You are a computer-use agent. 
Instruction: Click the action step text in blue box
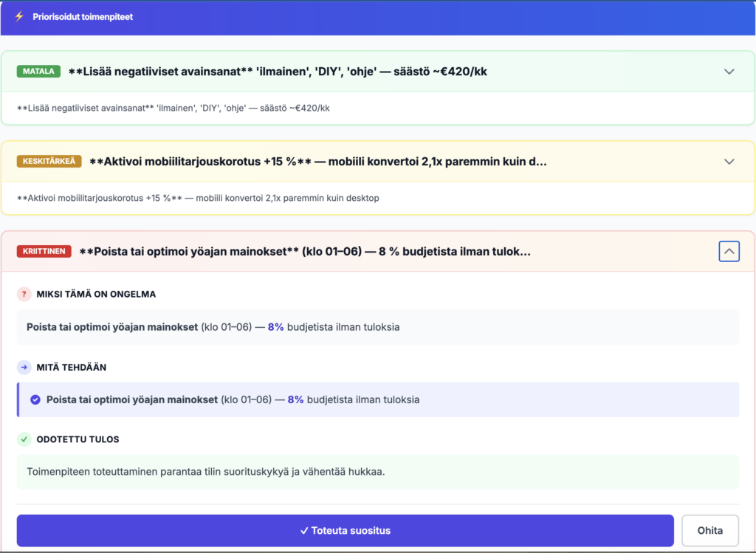(233, 399)
